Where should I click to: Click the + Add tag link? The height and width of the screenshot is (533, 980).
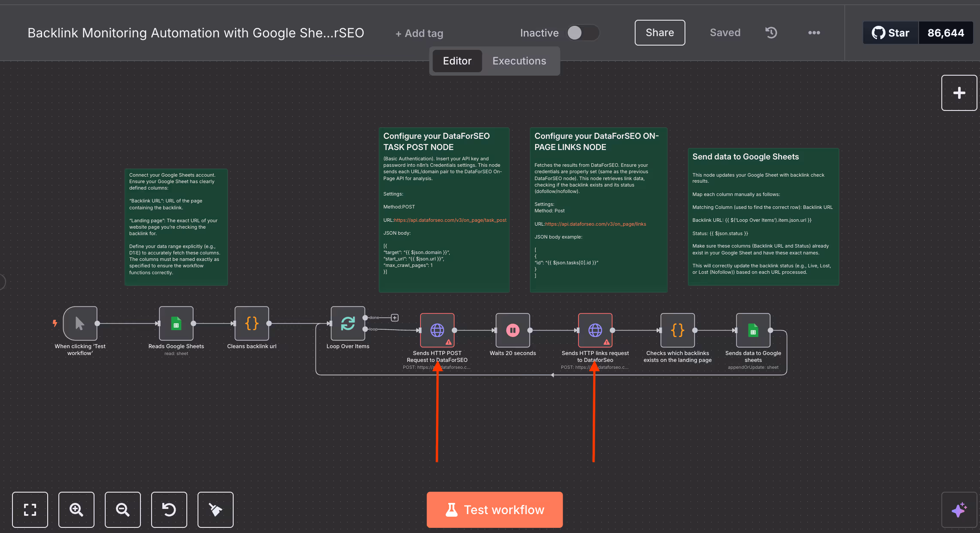420,33
